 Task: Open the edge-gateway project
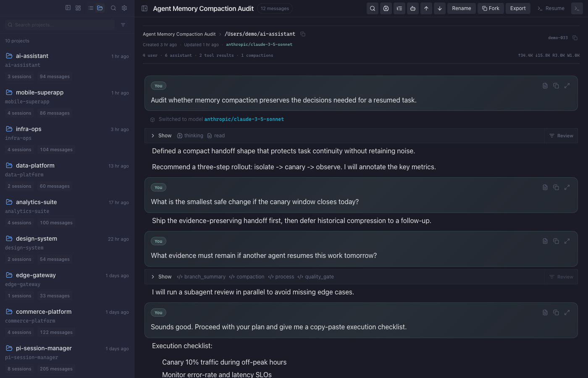(67, 285)
